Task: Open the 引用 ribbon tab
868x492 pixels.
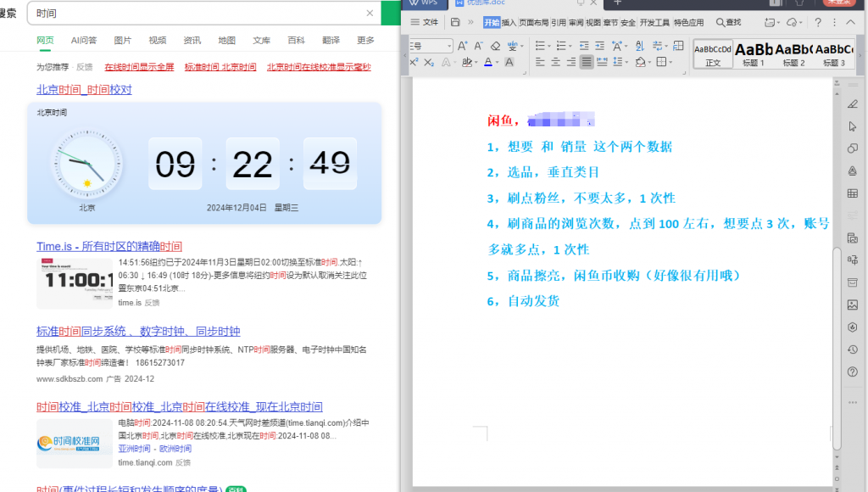Action: coord(559,23)
